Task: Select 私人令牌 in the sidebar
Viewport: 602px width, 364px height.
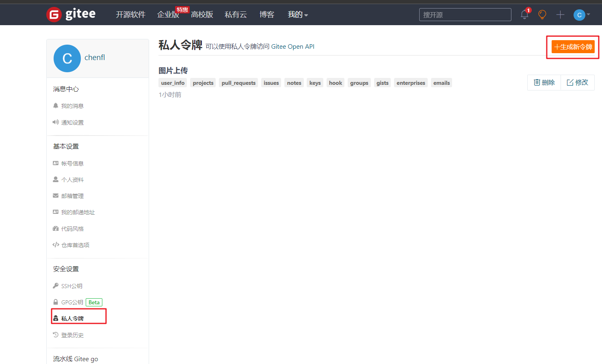Action: (72, 319)
